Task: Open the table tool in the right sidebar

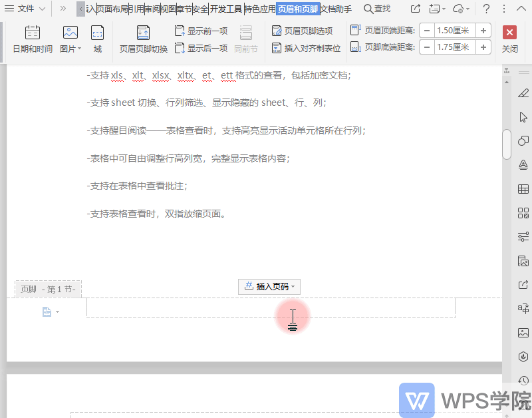Action: click(522, 188)
